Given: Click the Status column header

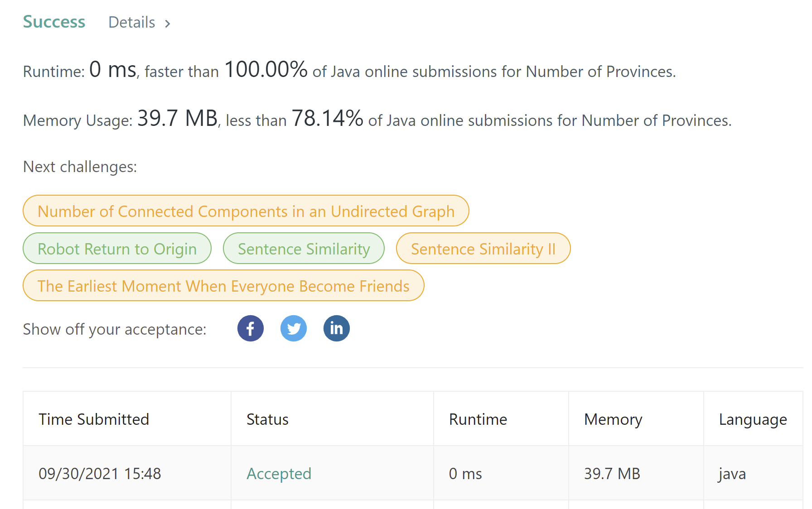Looking at the screenshot, I should click(267, 419).
